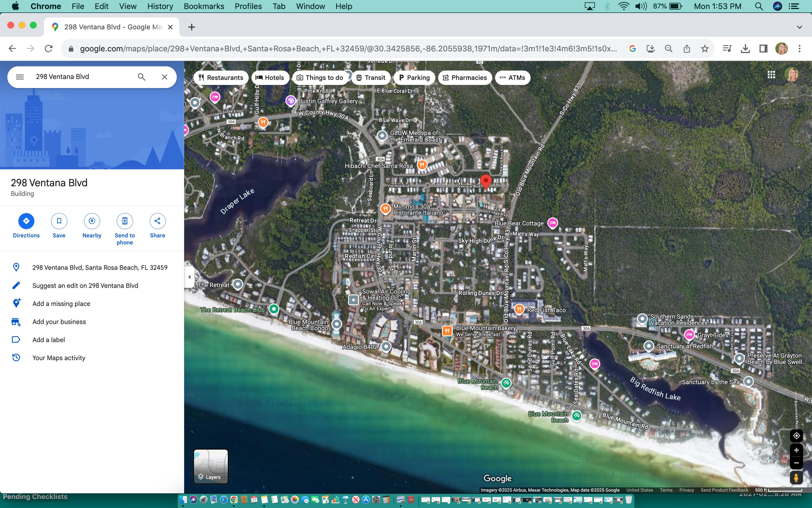
Task: Click Send Product Feedback link
Action: point(724,490)
